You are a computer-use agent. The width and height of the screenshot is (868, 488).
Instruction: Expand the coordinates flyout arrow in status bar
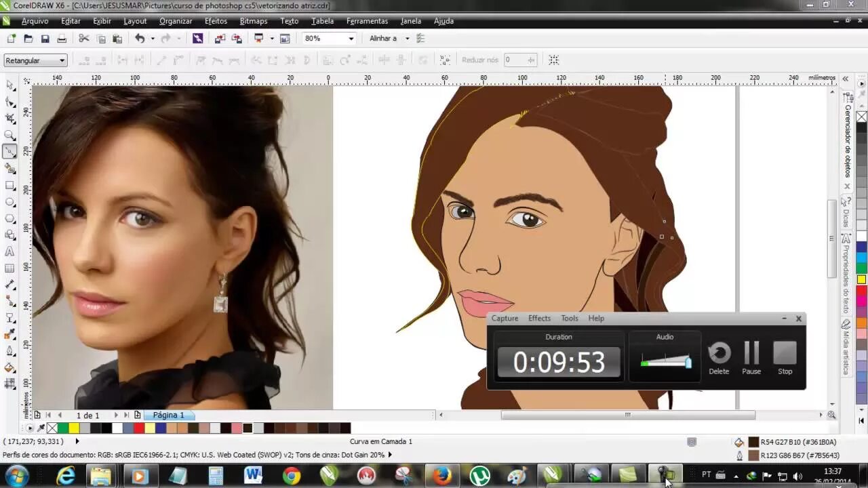pos(77,441)
